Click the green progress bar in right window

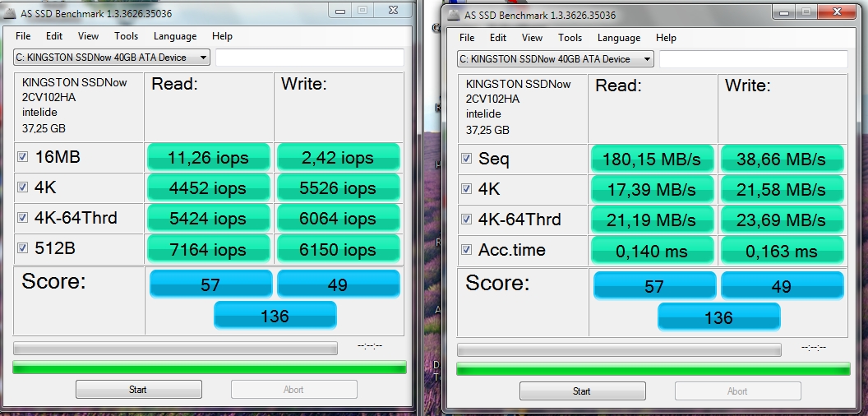[x=653, y=369]
